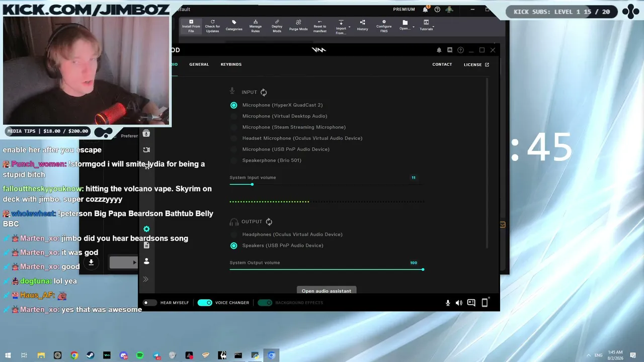Image resolution: width=644 pixels, height=362 pixels.
Task: Refresh the input device list
Action: point(264,93)
